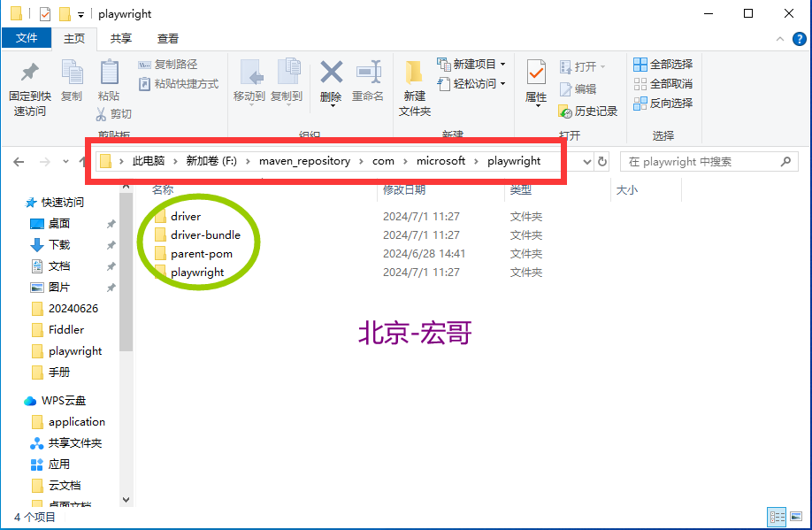Open the Easy access (轻松访问) dropdown
This screenshot has height=530, width=812.
coord(502,83)
